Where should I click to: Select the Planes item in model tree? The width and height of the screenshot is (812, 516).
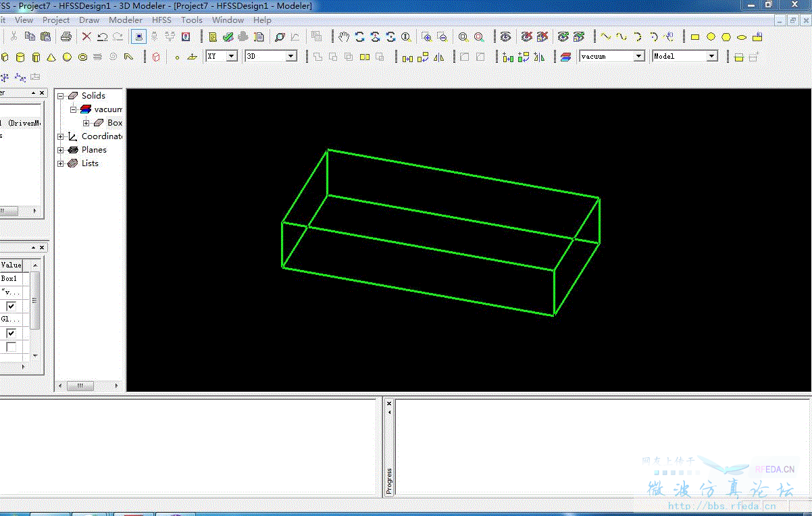coord(94,150)
